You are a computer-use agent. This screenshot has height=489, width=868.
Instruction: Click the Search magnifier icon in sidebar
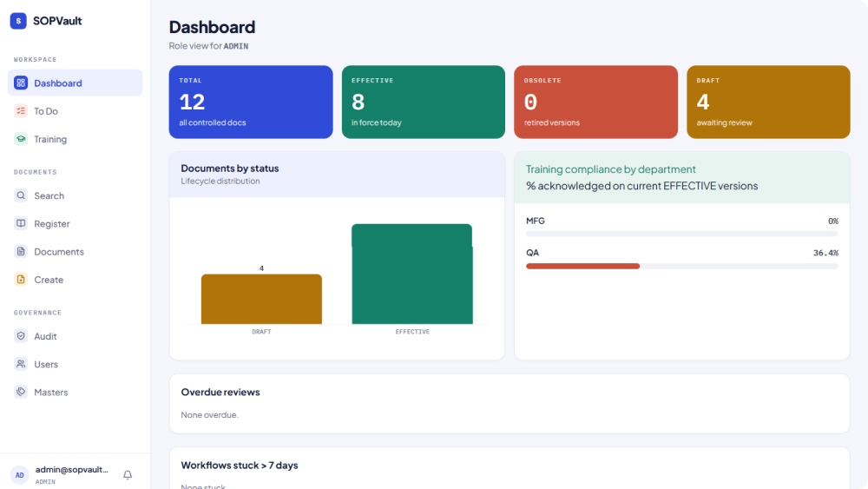21,195
